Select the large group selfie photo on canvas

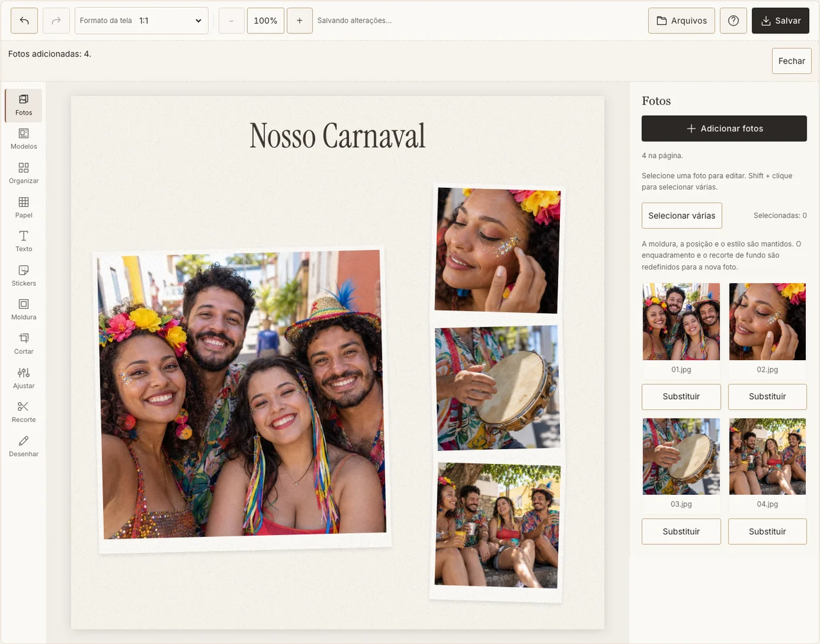tap(242, 400)
